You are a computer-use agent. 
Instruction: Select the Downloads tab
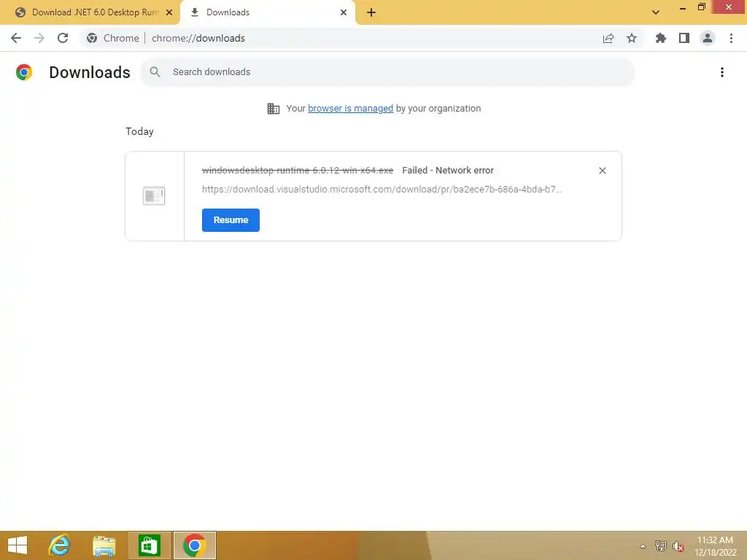pyautogui.click(x=267, y=12)
